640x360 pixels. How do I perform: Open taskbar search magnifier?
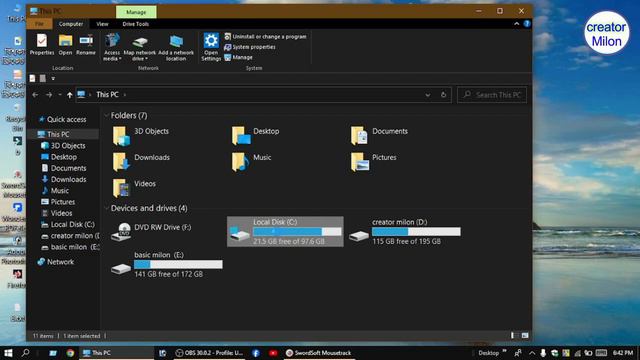pyautogui.click(x=25, y=353)
